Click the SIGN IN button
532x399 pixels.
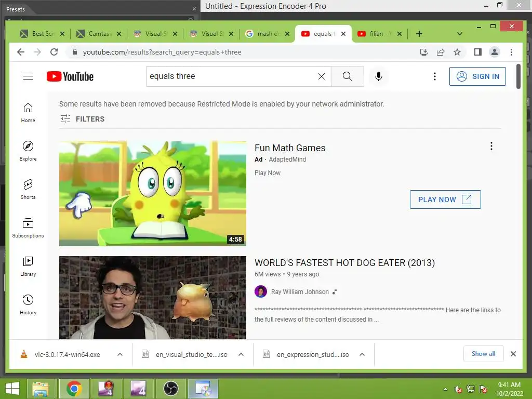coord(477,76)
